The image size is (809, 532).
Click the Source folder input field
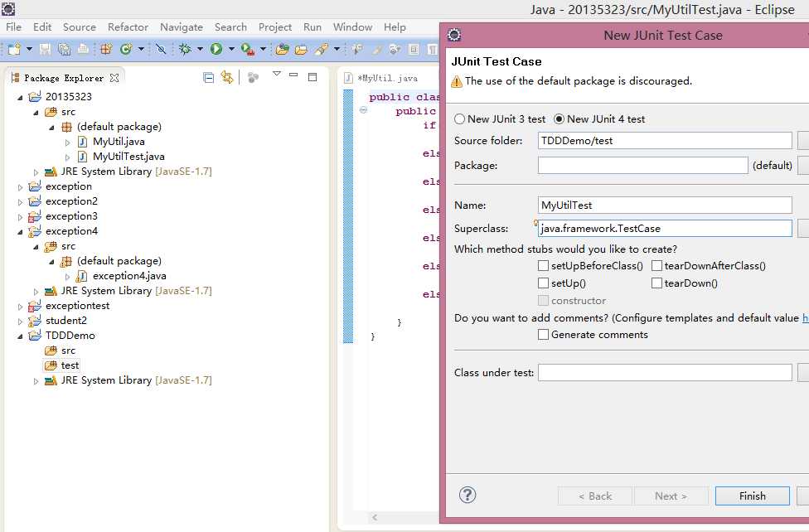(665, 140)
